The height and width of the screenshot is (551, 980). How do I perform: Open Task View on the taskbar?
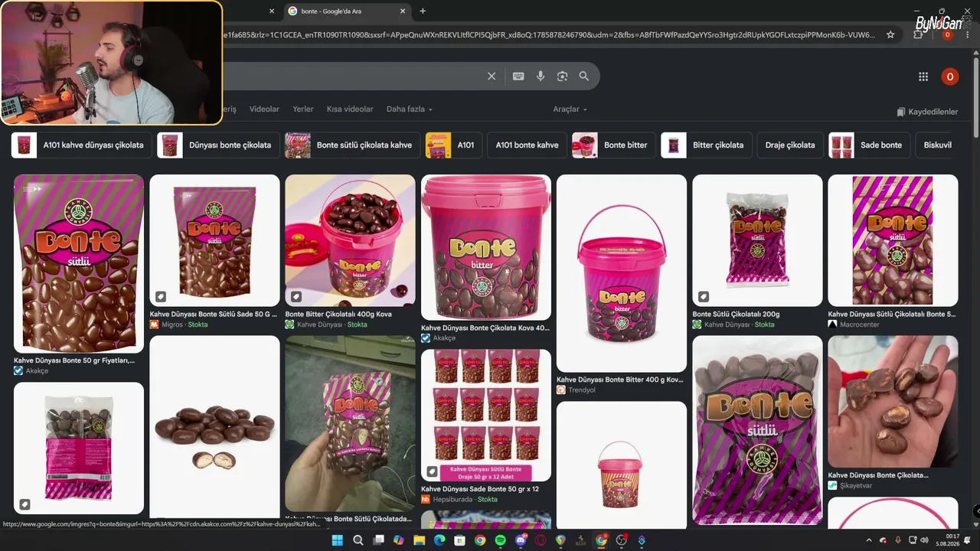tap(378, 540)
